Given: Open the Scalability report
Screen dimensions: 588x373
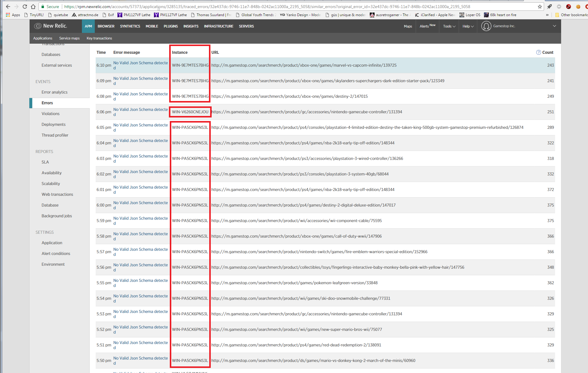Looking at the screenshot, I should [51, 184].
